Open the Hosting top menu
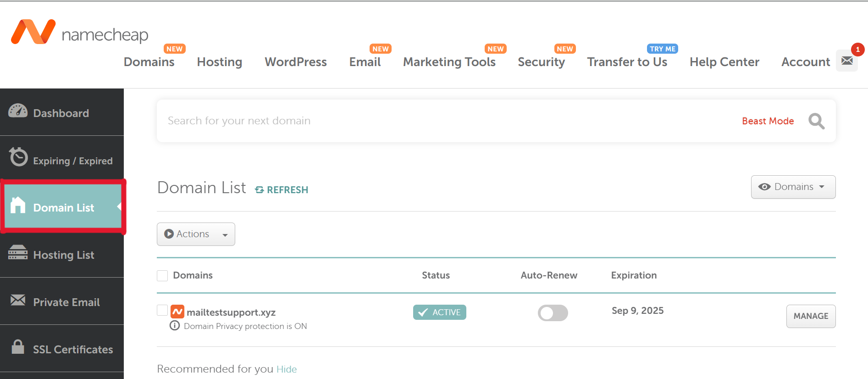The width and height of the screenshot is (868, 379). click(219, 62)
